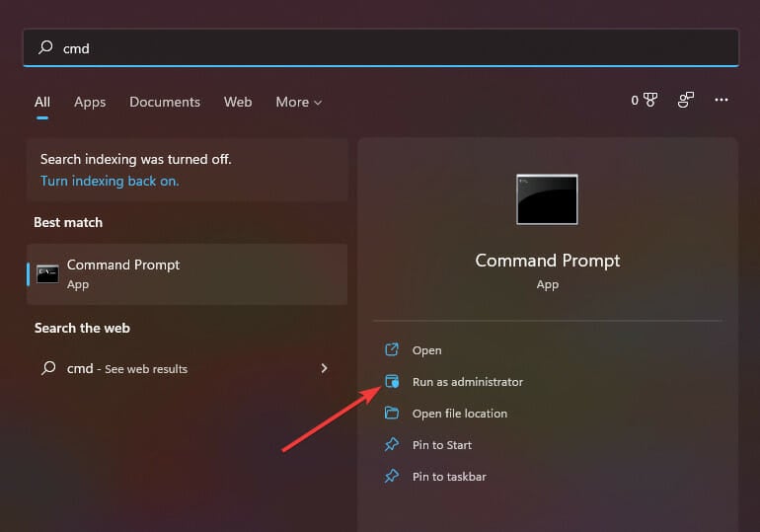The width and height of the screenshot is (760, 532).
Task: Click the Pin to Start pin icon
Action: tap(392, 444)
